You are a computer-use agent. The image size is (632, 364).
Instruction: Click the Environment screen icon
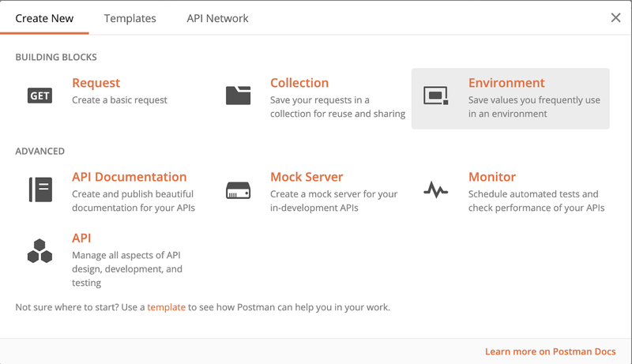tap(436, 96)
